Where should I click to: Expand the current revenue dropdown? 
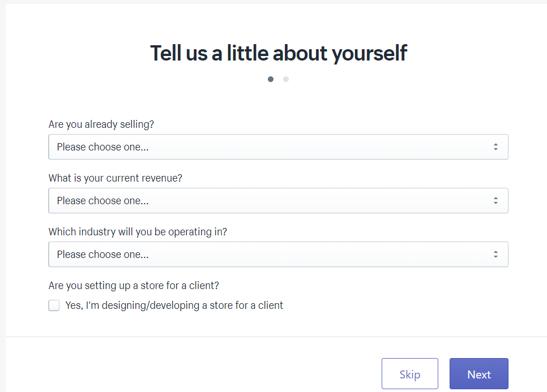277,201
